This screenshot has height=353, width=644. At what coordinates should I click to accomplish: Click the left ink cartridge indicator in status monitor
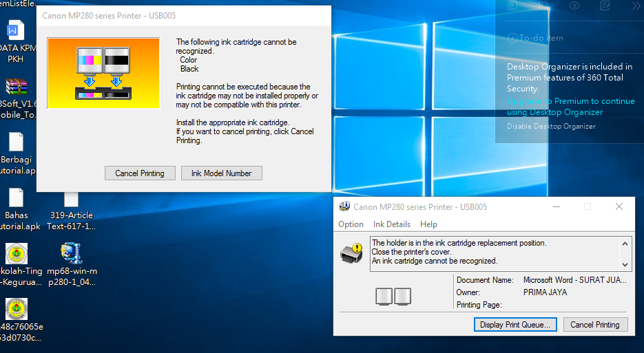[384, 296]
